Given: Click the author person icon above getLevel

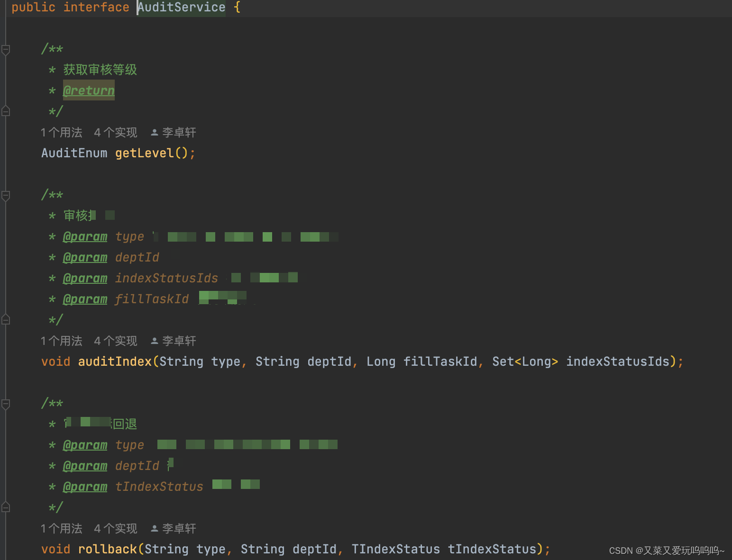Looking at the screenshot, I should click(x=155, y=133).
